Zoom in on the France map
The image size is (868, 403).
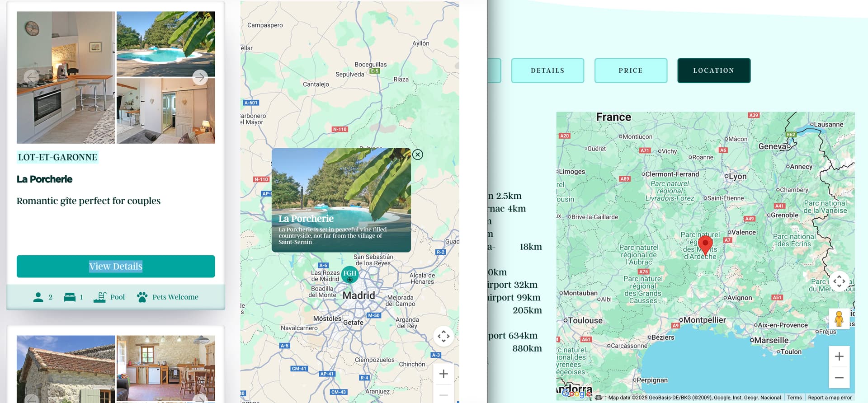pos(839,356)
